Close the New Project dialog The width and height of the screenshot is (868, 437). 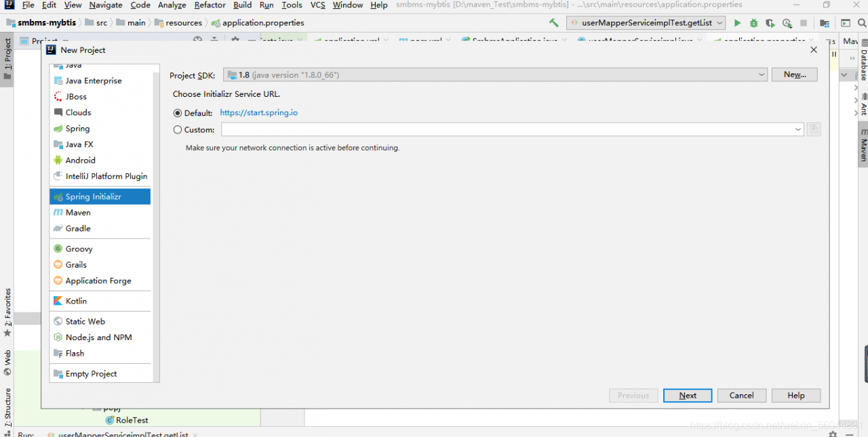click(814, 49)
